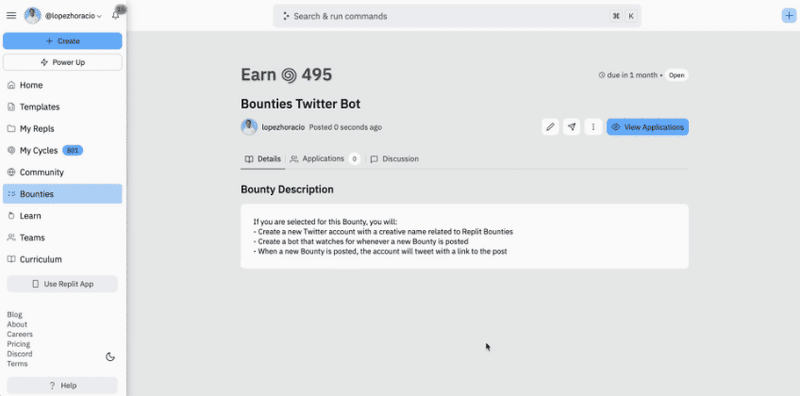Open My Cycles in the sidebar
The height and width of the screenshot is (396, 800).
(x=62, y=151)
